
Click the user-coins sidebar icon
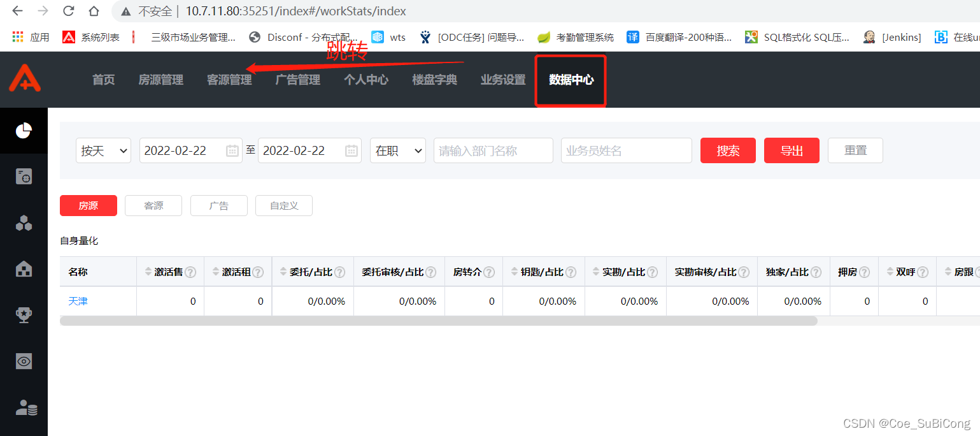(25, 408)
